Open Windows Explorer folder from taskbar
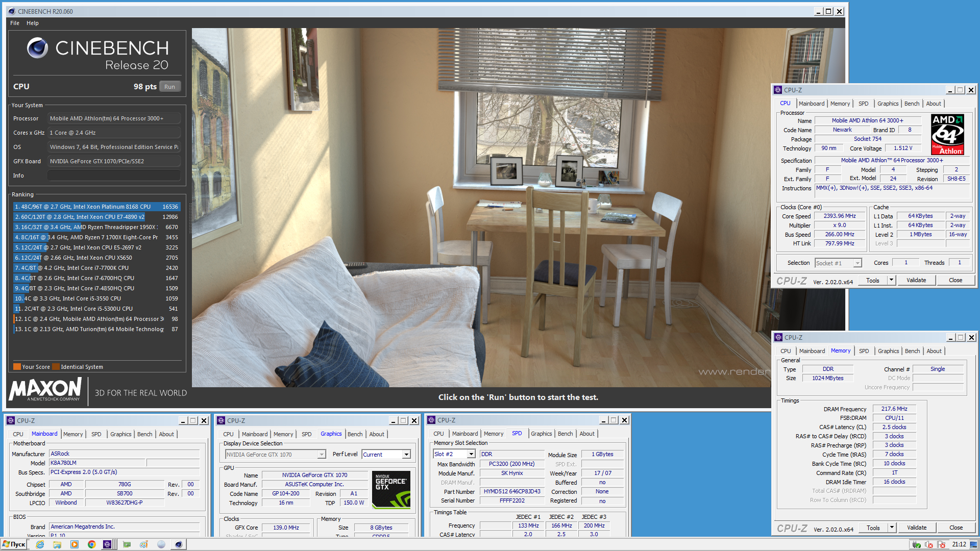The height and width of the screenshot is (551, 980). 57,544
